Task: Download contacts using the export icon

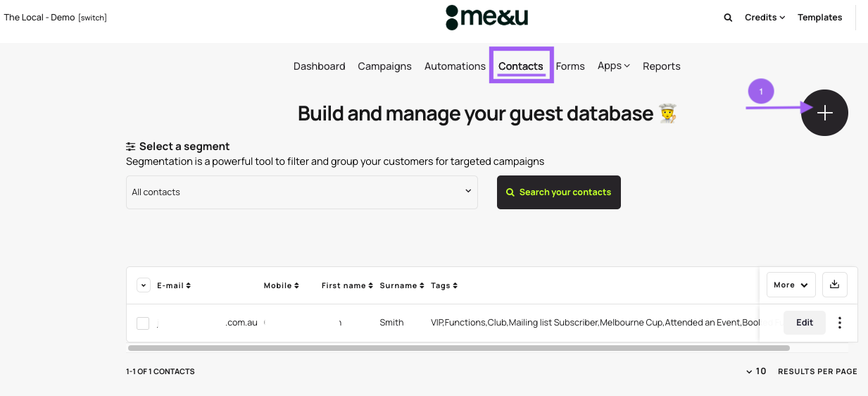Action: point(834,285)
